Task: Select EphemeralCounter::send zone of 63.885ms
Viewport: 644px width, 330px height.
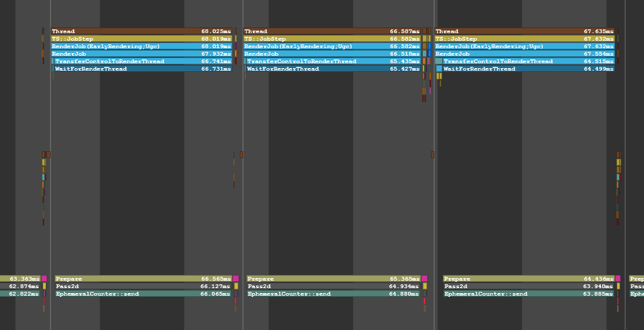Action: coord(529,294)
